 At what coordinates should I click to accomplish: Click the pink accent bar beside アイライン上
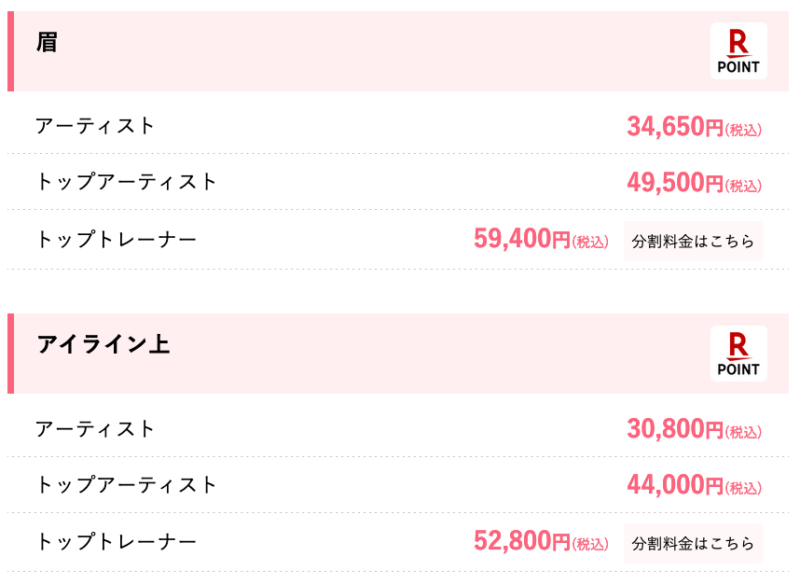(11, 353)
